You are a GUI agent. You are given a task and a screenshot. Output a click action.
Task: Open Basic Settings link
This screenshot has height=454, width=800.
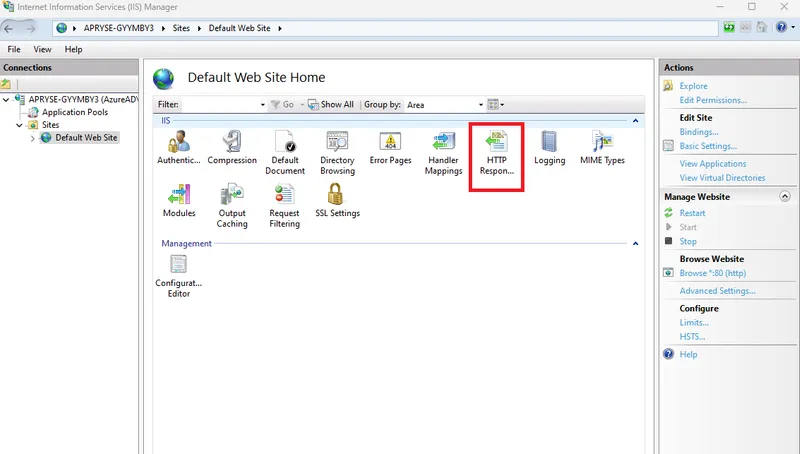708,146
